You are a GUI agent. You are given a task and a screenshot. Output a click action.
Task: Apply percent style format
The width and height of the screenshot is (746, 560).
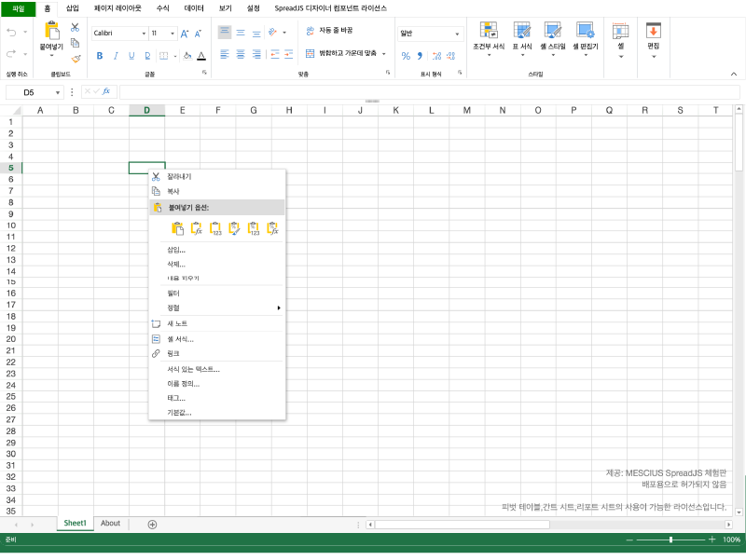click(x=406, y=56)
